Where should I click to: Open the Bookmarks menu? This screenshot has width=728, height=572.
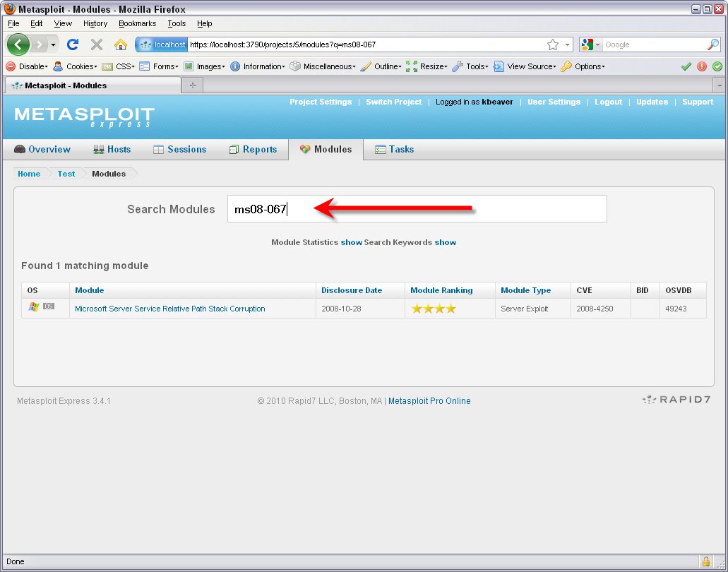click(x=137, y=23)
